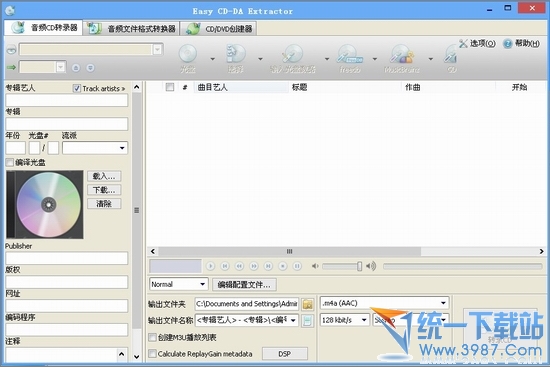Expand the arrow next to MusicBrainz button
This screenshot has width=550, height=367.
pyautogui.click(x=431, y=59)
